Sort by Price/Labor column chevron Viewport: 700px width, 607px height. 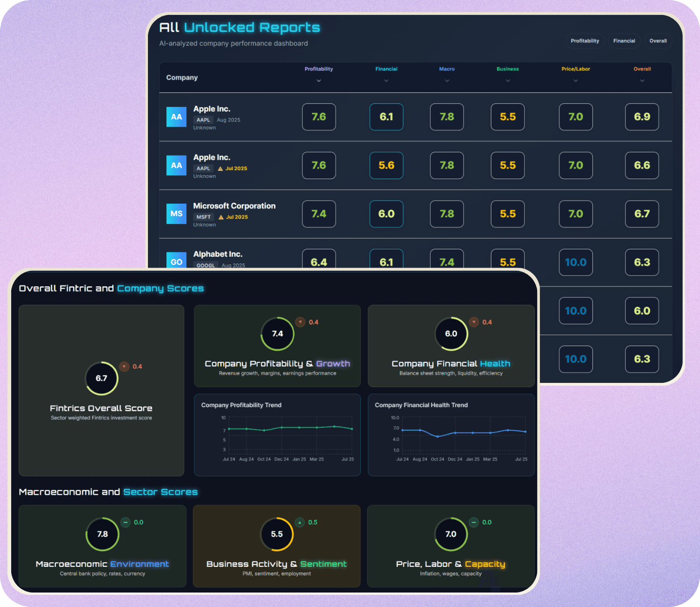pos(576,81)
